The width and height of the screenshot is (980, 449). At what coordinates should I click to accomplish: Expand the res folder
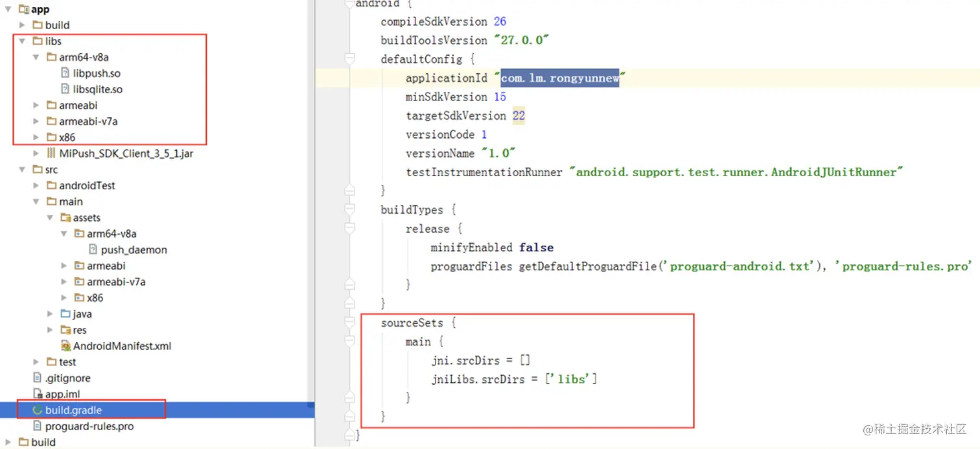(50, 330)
